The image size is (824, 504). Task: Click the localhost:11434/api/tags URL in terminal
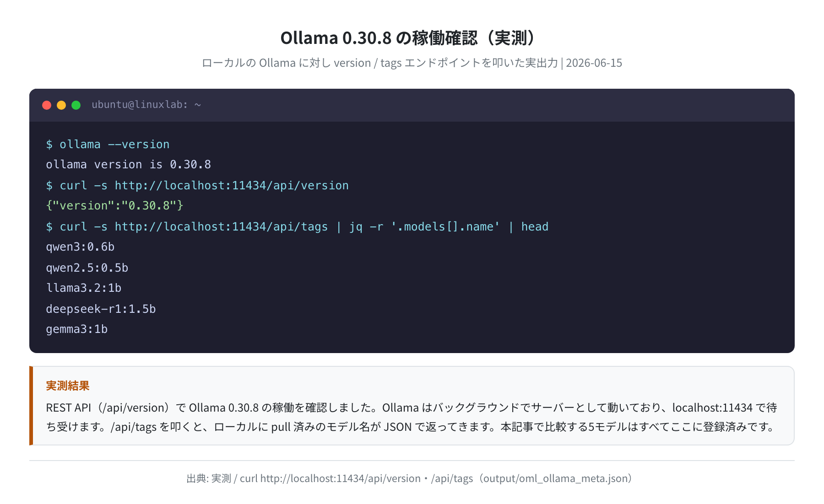coord(221,226)
